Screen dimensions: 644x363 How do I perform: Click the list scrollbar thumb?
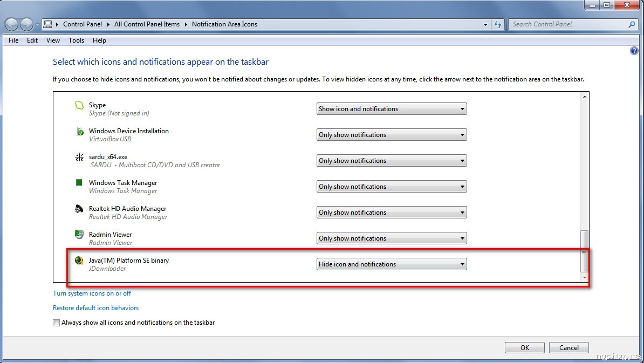coord(585,251)
